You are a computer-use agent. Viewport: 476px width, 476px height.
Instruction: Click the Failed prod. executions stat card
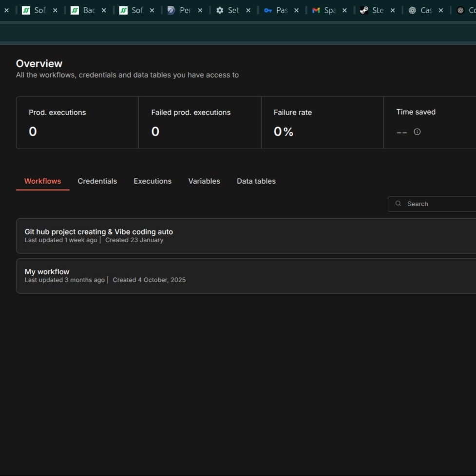[200, 123]
